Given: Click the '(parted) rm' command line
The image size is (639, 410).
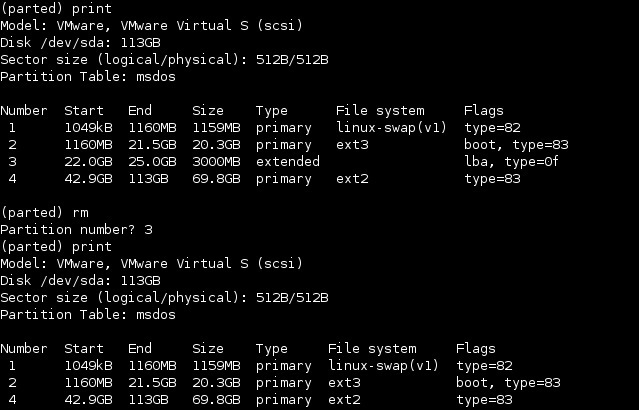Looking at the screenshot, I should coord(44,213).
